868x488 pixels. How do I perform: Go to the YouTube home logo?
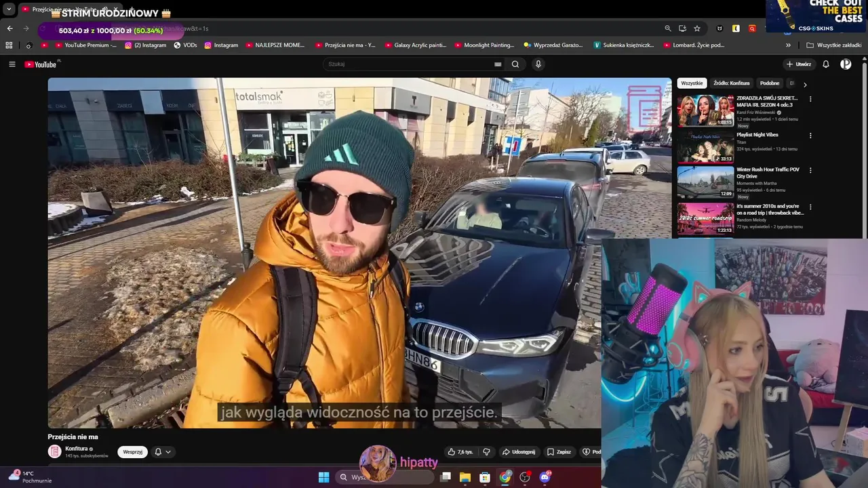[41, 64]
